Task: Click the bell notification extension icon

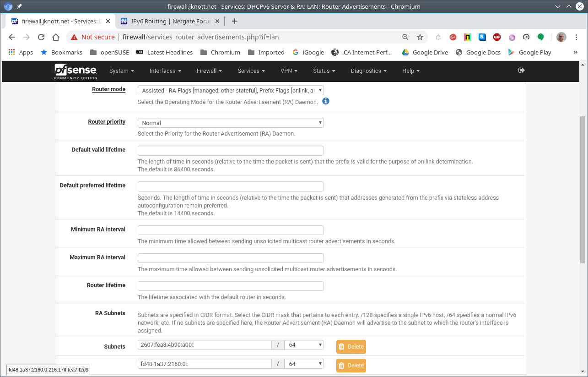Action: point(438,37)
